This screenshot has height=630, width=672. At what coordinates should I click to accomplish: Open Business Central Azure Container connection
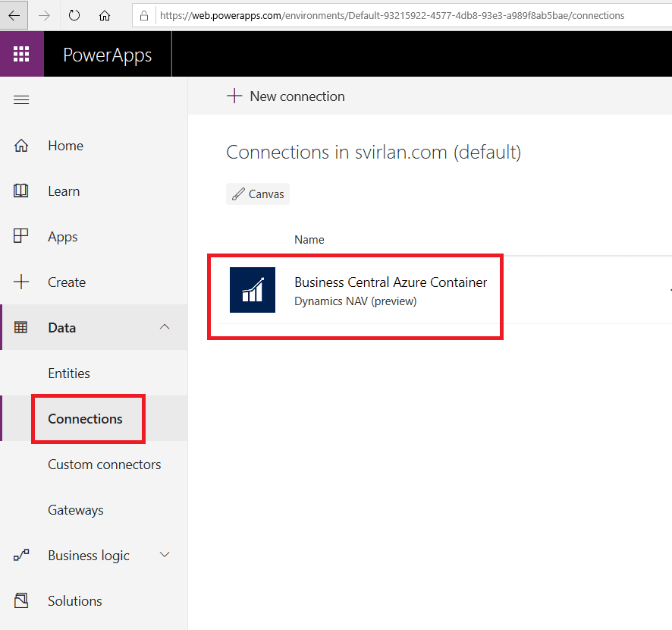coord(391,282)
